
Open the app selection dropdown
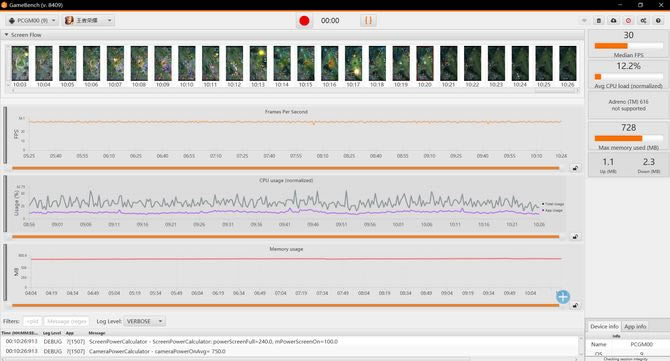(x=88, y=21)
